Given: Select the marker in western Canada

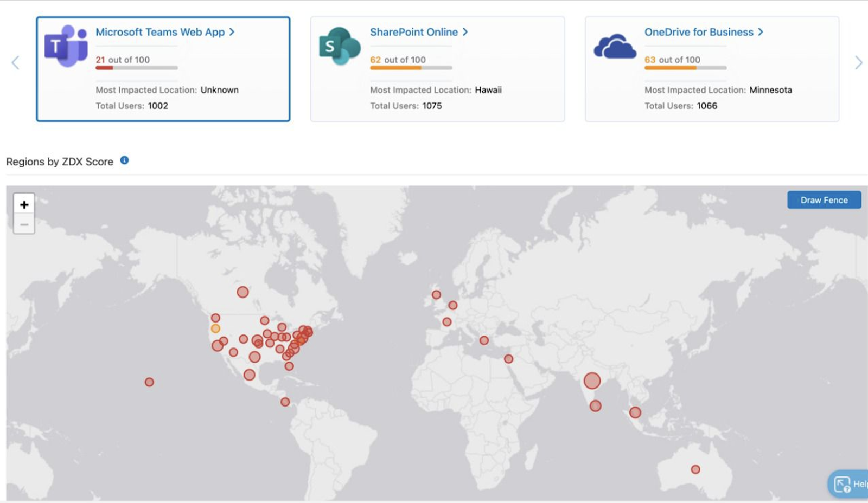Looking at the screenshot, I should click(242, 292).
